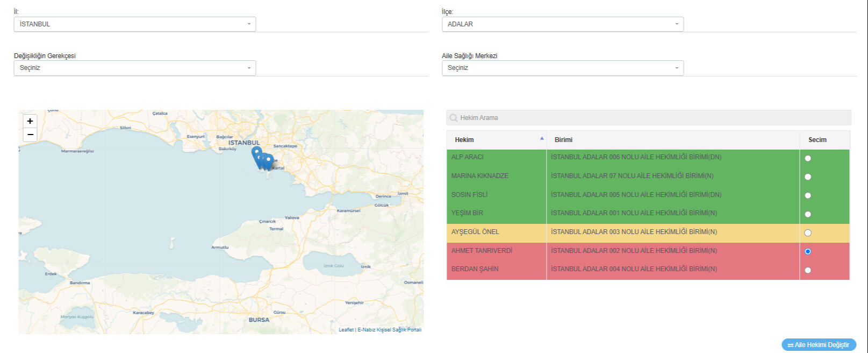The height and width of the screenshot is (353, 868).
Task: Expand Değişikliğin Gerekçesi dropdown
Action: coord(134,68)
